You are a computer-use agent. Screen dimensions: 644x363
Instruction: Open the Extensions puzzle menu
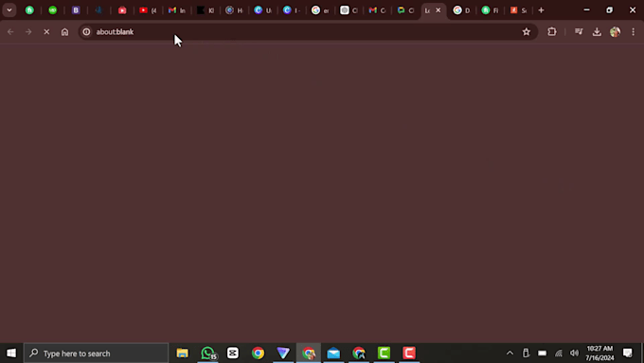(552, 31)
